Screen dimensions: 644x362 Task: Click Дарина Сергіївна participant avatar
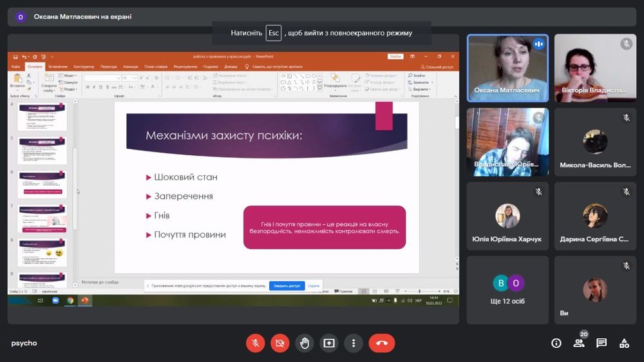(x=594, y=215)
